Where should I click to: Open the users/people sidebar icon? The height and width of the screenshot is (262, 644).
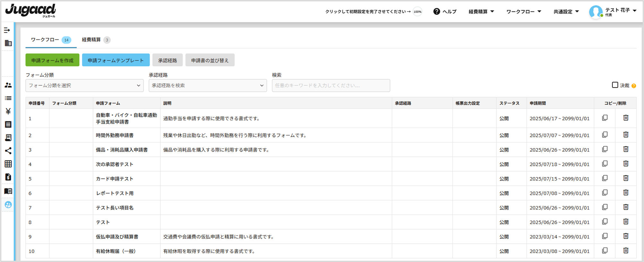(x=8, y=85)
